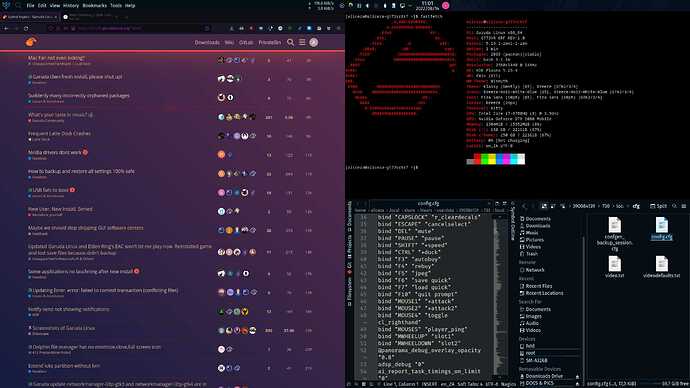The height and width of the screenshot is (388, 690).
Task: Select videodefaults.txt file in Dolphin
Action: coord(661,267)
